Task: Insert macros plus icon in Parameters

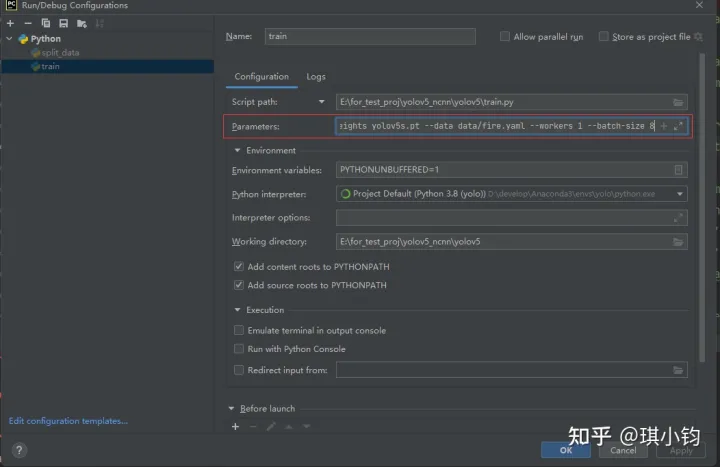Action: pos(664,126)
